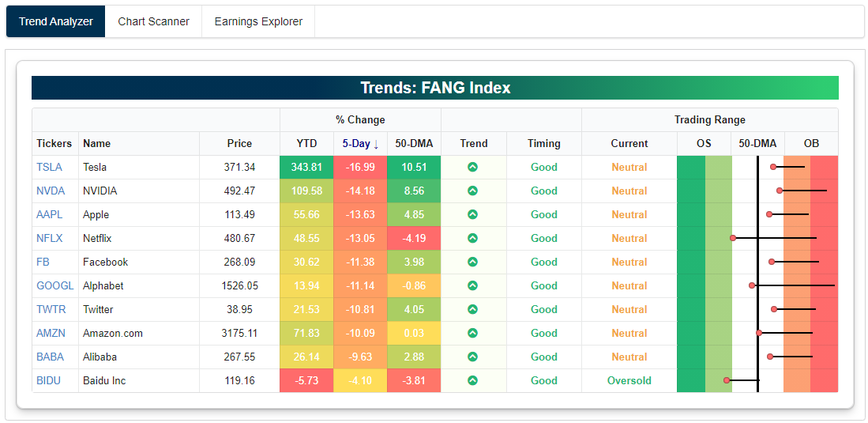Click the Price column header
The width and height of the screenshot is (868, 423).
(239, 143)
